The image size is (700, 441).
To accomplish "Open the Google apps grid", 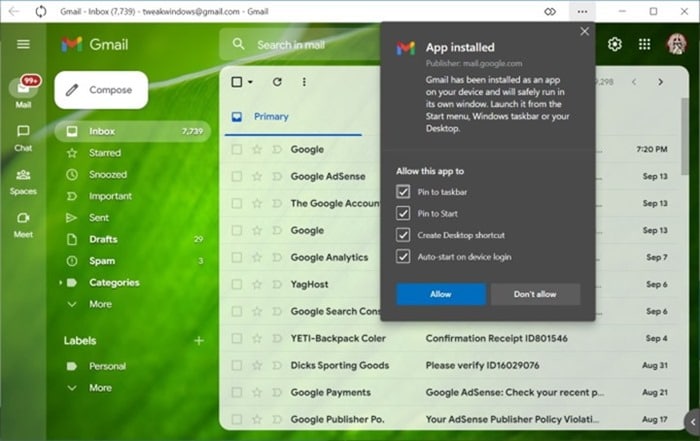I will [x=644, y=44].
